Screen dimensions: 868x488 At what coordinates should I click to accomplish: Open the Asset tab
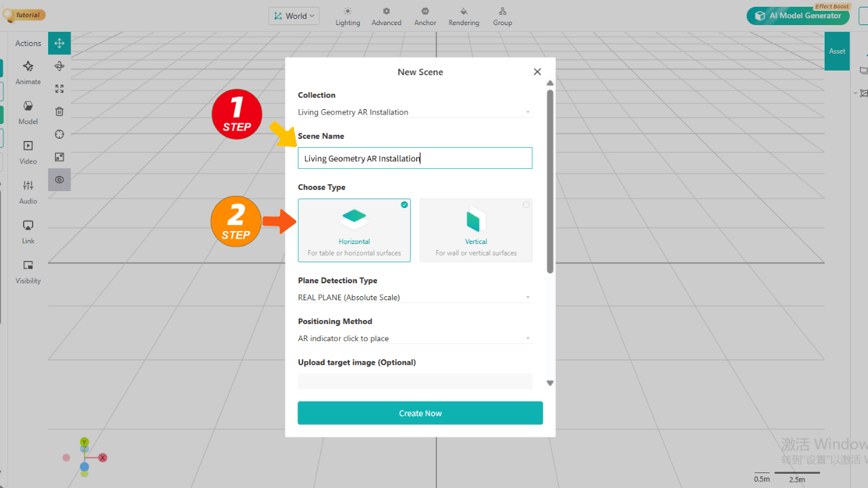tap(837, 51)
